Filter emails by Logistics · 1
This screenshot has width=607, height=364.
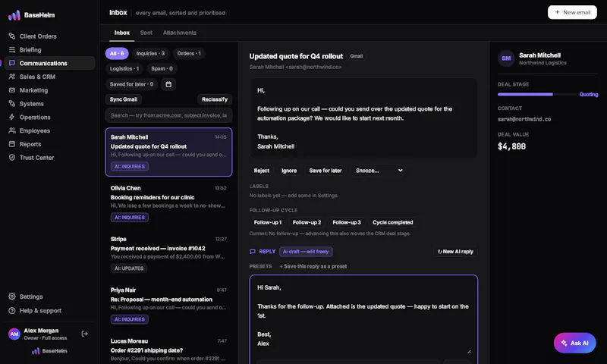coord(124,68)
